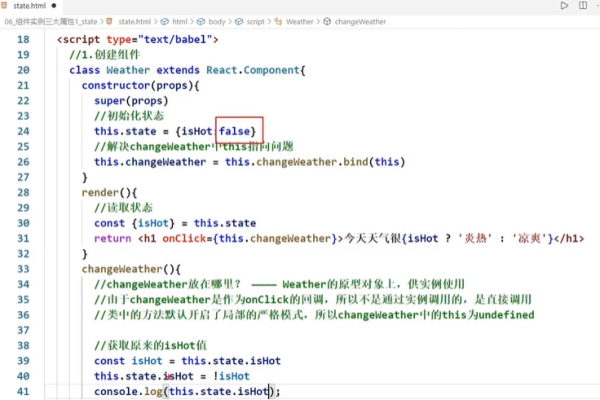Click comment '//1.创建组件' on line 19
This screenshot has width=600, height=400.
click(x=104, y=55)
